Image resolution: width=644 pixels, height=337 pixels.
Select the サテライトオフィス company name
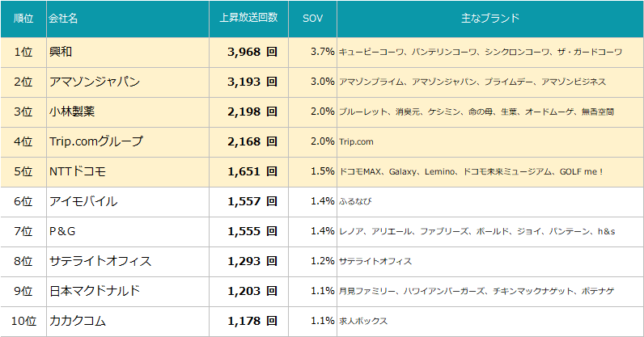click(100, 261)
